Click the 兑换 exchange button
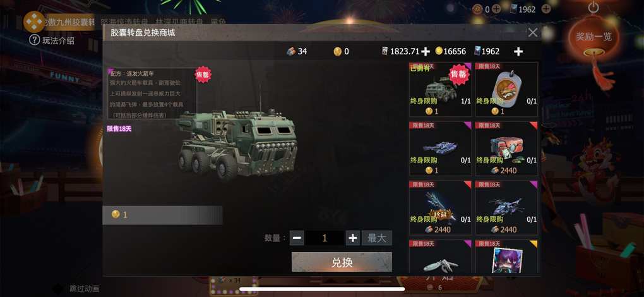 point(342,262)
